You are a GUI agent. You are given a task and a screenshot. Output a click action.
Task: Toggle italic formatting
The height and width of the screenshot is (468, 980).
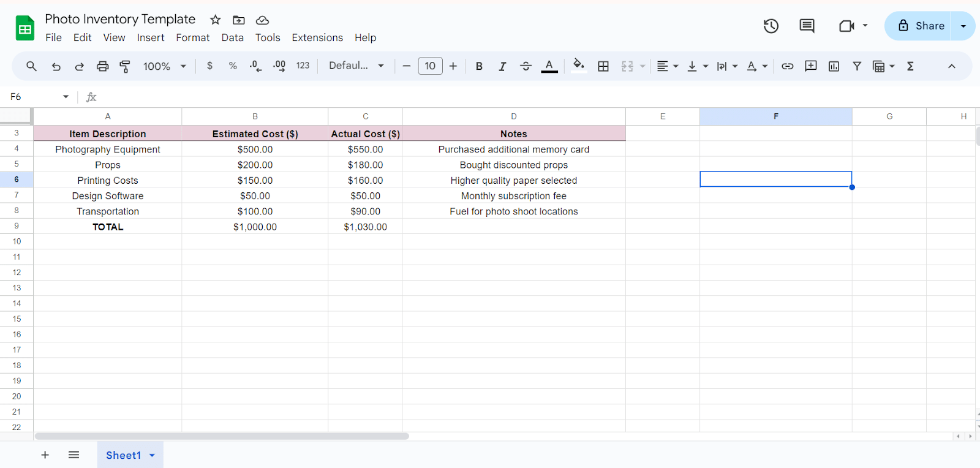click(502, 66)
